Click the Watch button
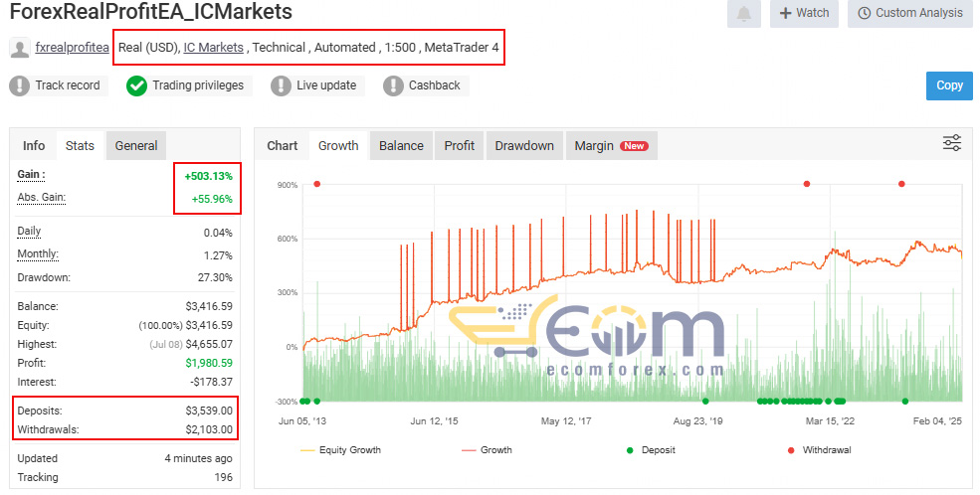The height and width of the screenshot is (495, 980). 804,13
